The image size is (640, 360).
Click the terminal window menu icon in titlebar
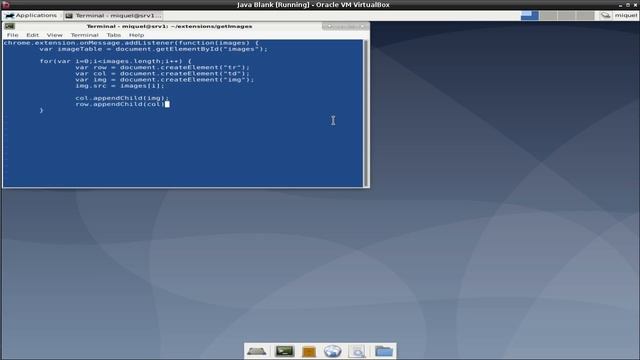pyautogui.click(x=9, y=26)
